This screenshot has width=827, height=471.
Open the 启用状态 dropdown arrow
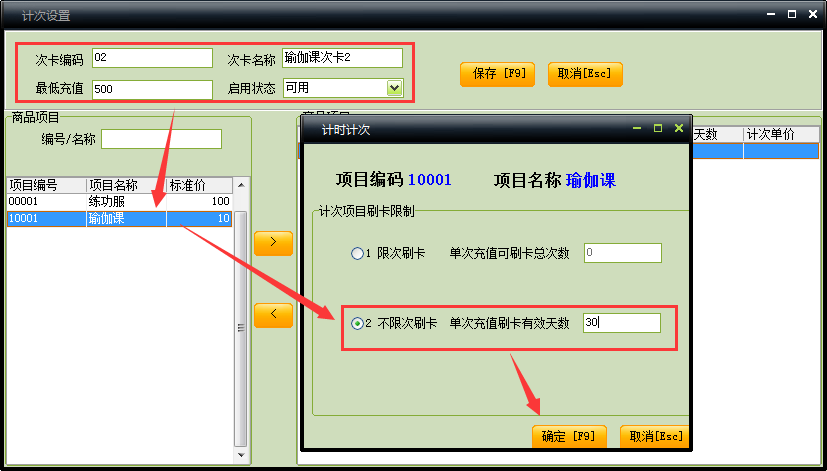[x=395, y=88]
